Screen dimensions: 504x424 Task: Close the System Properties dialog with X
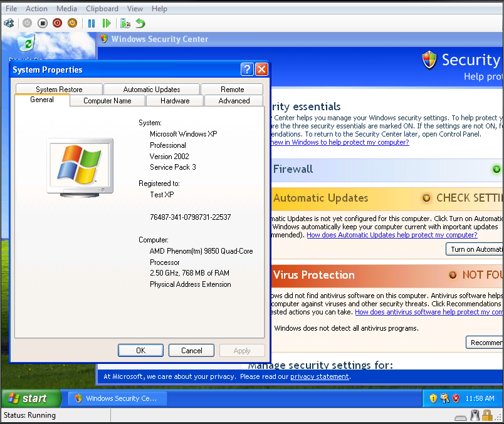[x=261, y=70]
